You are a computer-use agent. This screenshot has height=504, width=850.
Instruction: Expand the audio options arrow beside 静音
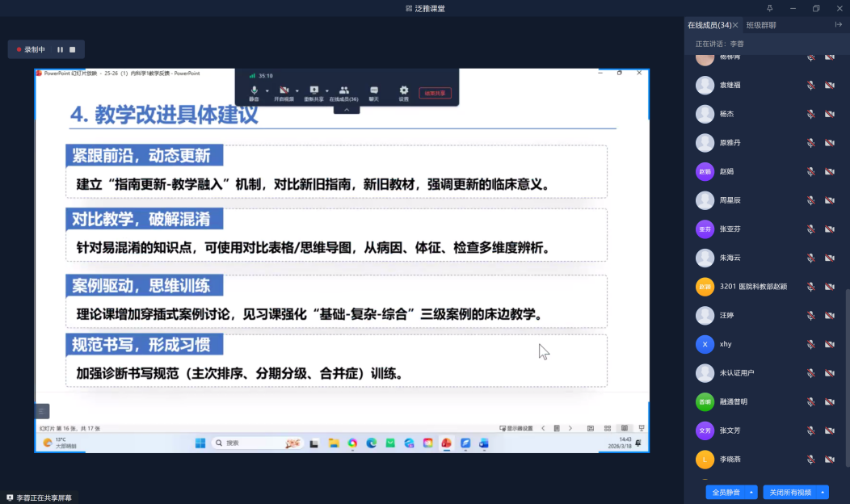pyautogui.click(x=267, y=90)
